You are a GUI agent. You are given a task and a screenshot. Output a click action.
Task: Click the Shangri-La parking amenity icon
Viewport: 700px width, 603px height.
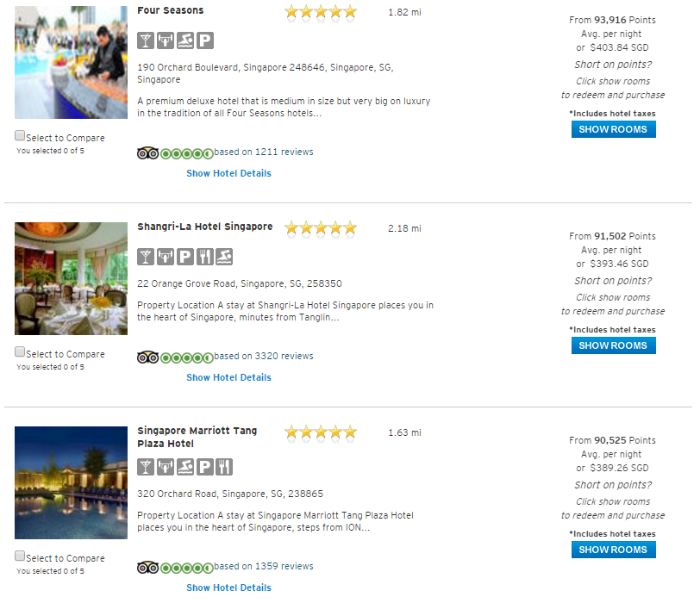click(x=185, y=257)
